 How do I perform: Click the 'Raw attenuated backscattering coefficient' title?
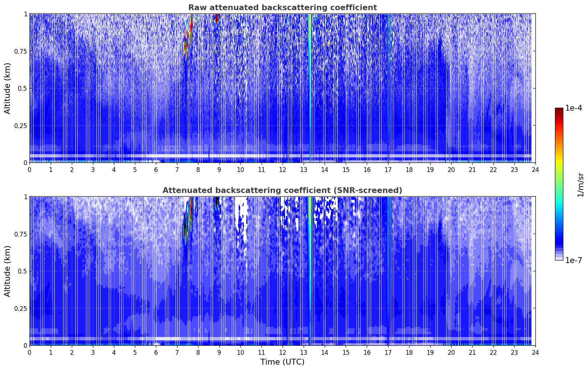coord(282,8)
